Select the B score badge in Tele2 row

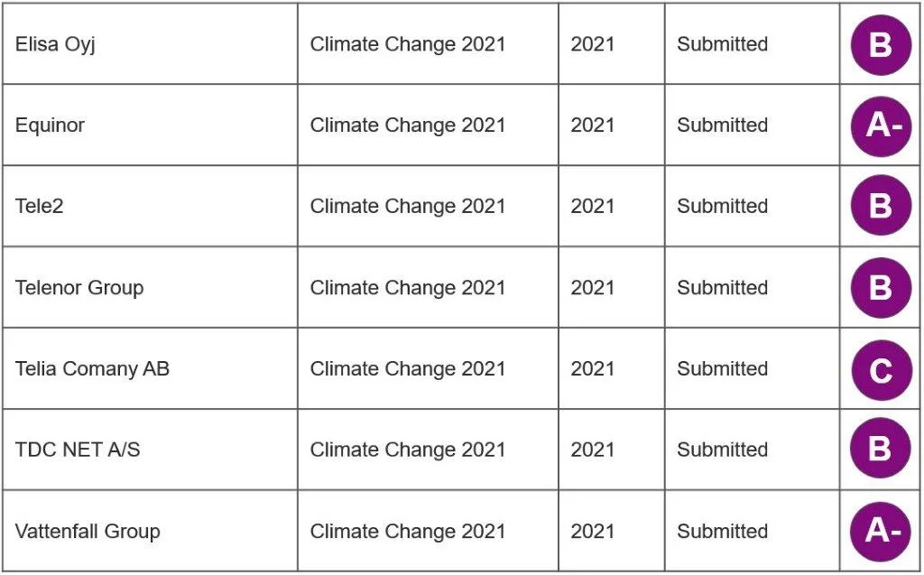tap(881, 205)
